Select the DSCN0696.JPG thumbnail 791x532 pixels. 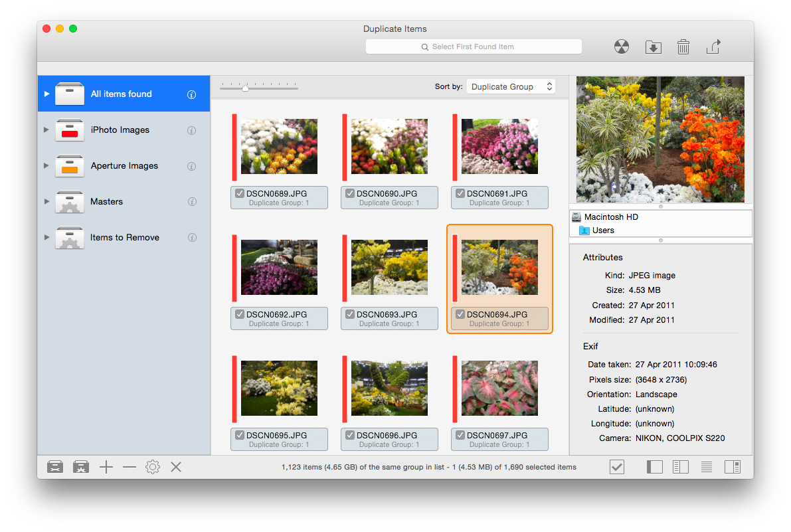pos(389,388)
